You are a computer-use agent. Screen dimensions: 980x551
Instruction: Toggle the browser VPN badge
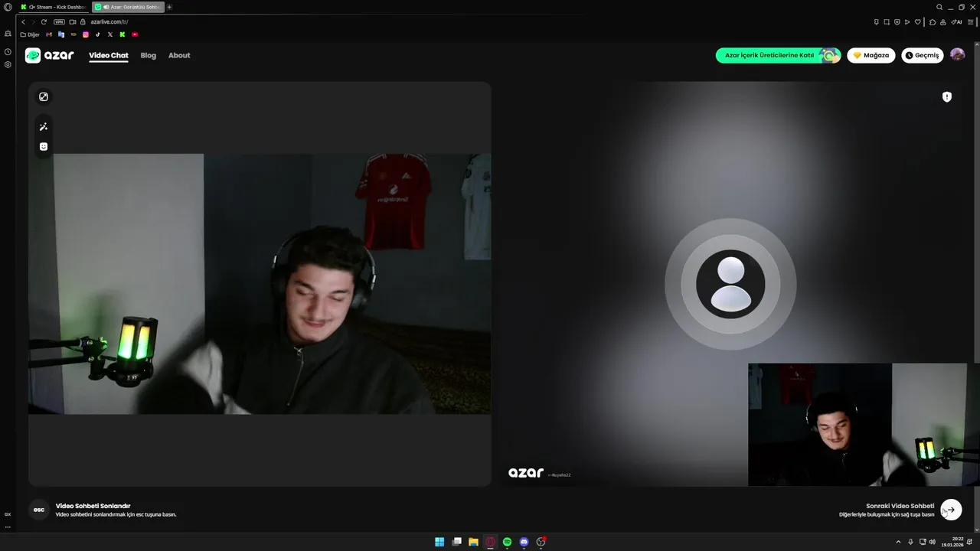(x=59, y=22)
